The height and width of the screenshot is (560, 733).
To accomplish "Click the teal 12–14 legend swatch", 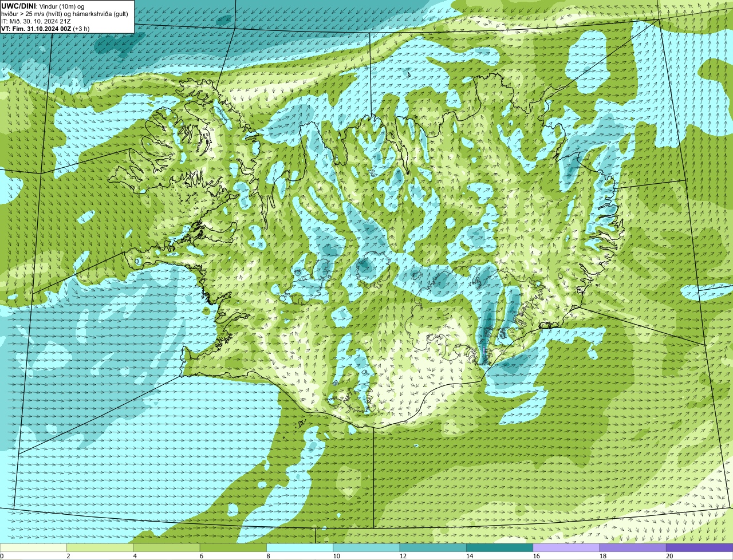I will pyautogui.click(x=433, y=548).
